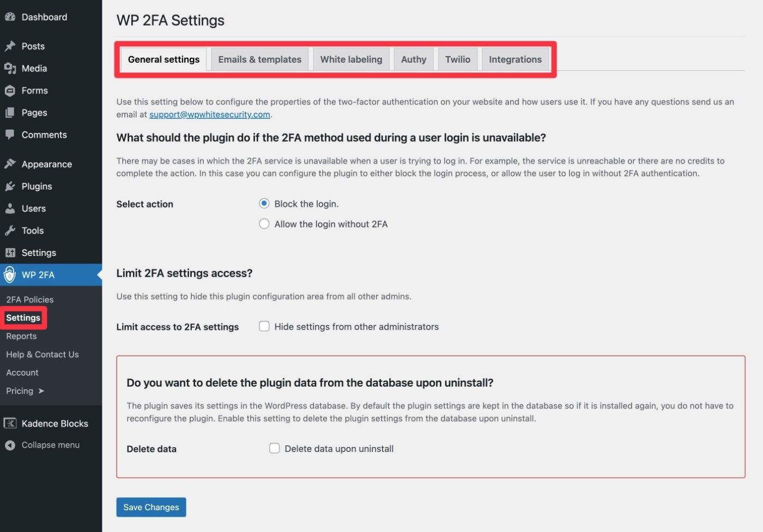
Task: Click the Dashboard gauge icon
Action: 10,17
